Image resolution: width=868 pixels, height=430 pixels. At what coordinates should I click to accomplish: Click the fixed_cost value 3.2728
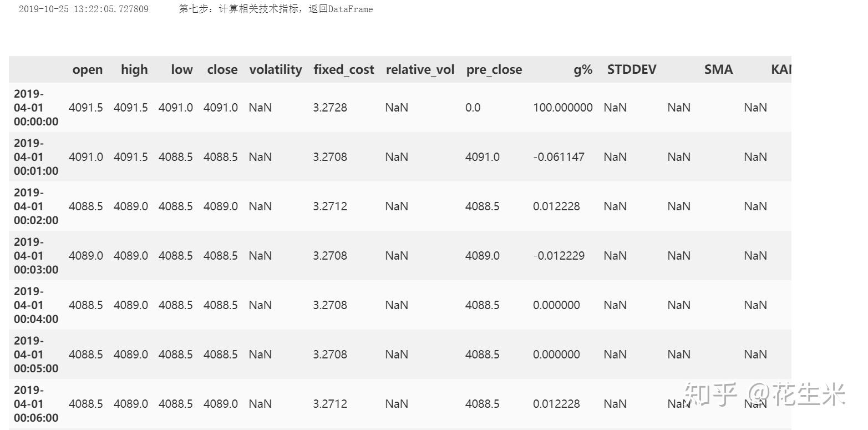pos(330,108)
